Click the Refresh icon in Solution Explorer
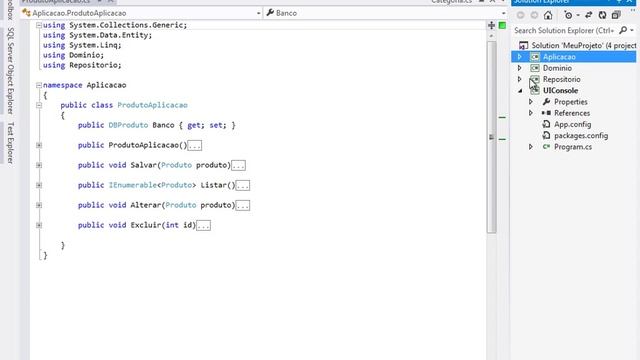640x360 pixels. 602,16
